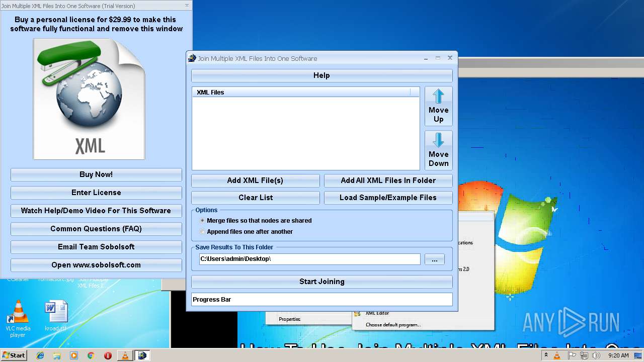Open the Opera browser taskbar icon
Image resolution: width=644 pixels, height=362 pixels.
click(108, 355)
